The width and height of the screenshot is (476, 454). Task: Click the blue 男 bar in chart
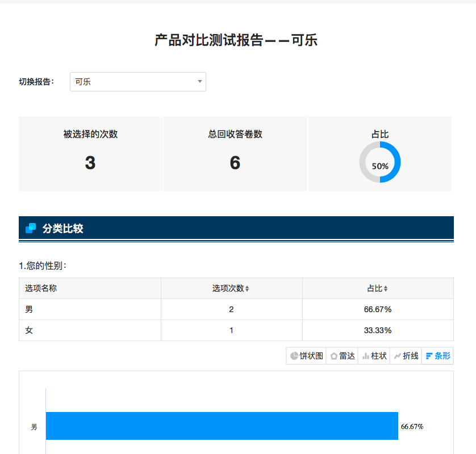[x=222, y=426]
